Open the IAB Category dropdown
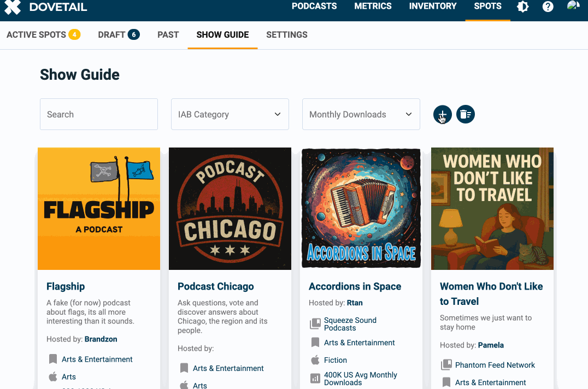The width and height of the screenshot is (588, 389). click(x=230, y=114)
